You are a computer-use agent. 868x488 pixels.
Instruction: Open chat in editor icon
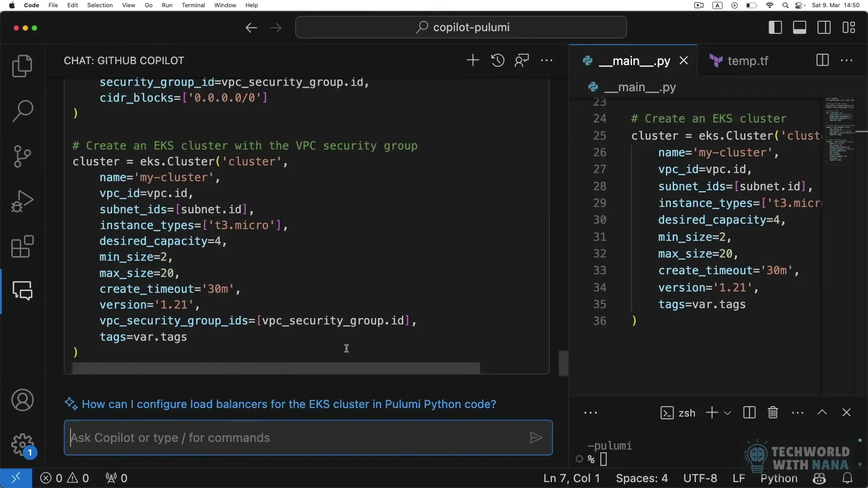coord(522,60)
